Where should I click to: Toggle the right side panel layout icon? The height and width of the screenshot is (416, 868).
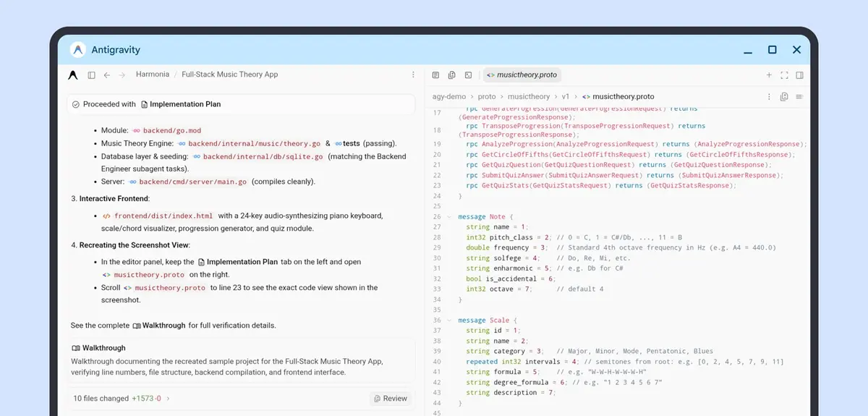tap(799, 75)
